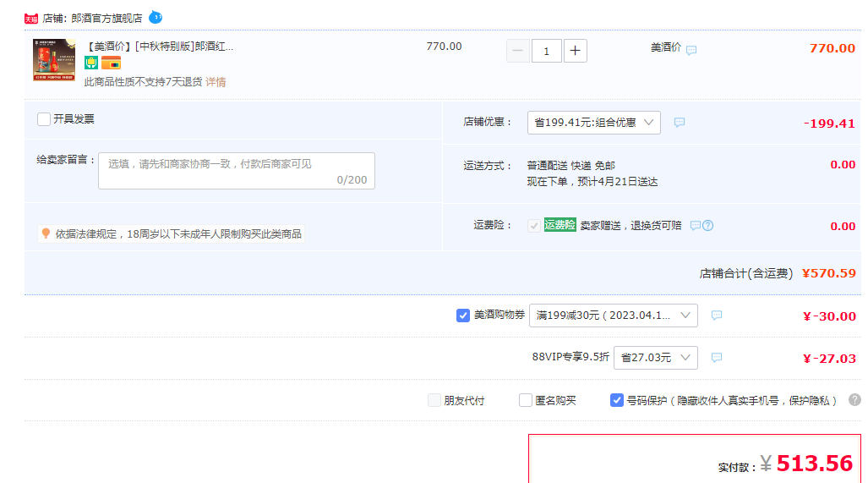Increase quantity with the plus button
Screen dimensions: 868x483
576,51
